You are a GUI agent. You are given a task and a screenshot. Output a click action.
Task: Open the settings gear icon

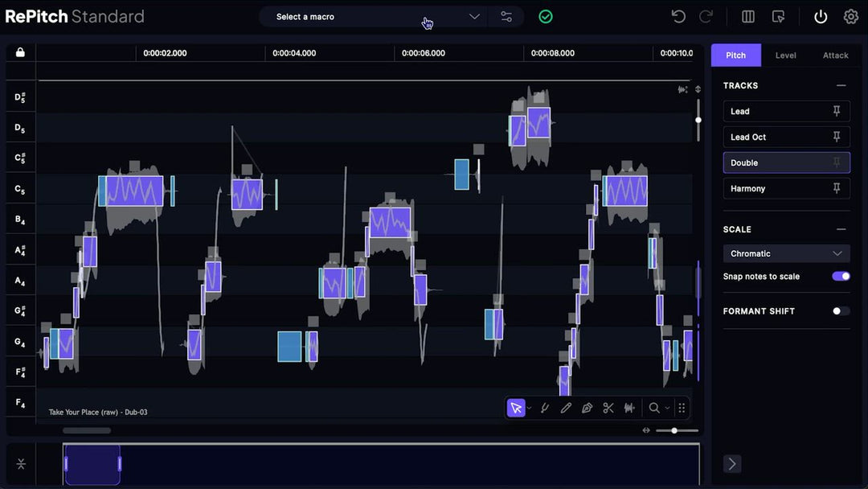[x=851, y=17]
